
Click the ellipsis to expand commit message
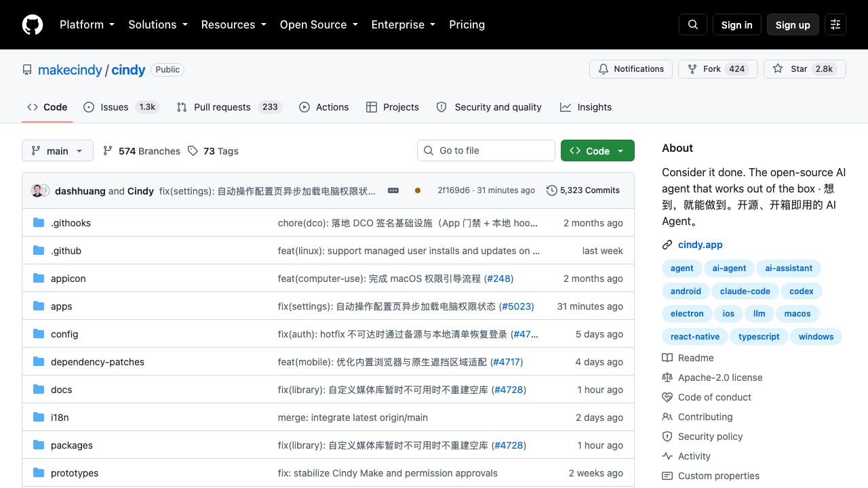click(393, 190)
